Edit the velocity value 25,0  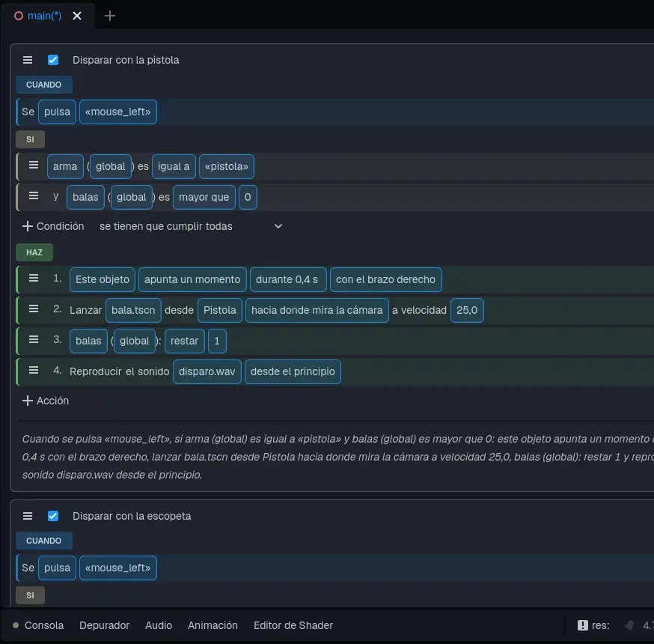pos(467,310)
